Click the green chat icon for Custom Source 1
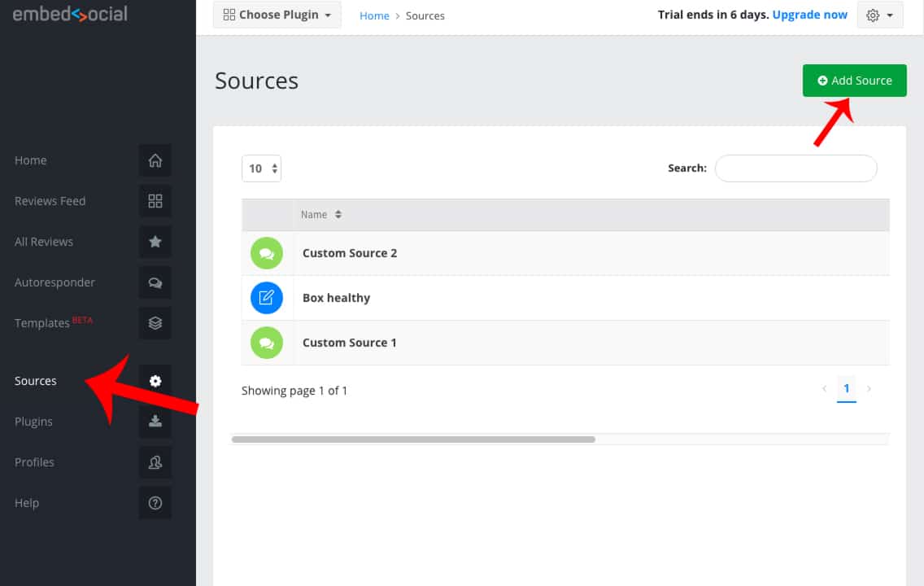 266,343
